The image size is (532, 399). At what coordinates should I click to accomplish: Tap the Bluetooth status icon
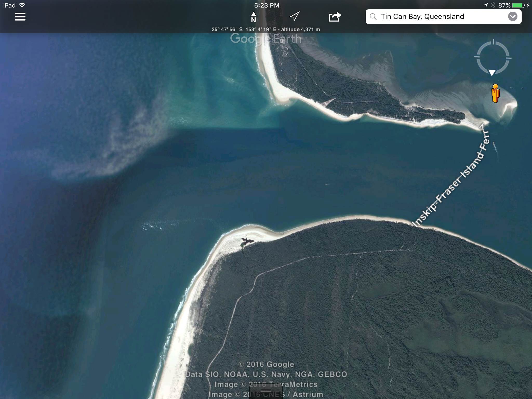493,5
